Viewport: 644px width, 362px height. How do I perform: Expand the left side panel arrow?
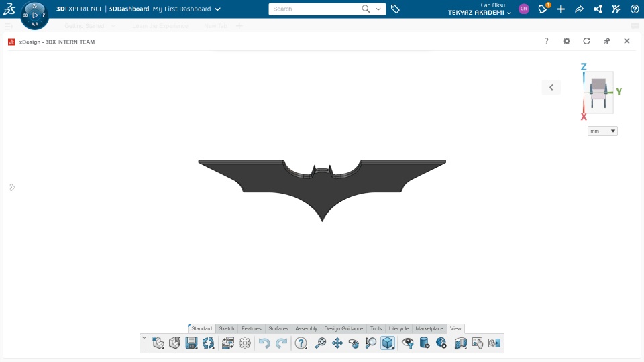pyautogui.click(x=12, y=187)
